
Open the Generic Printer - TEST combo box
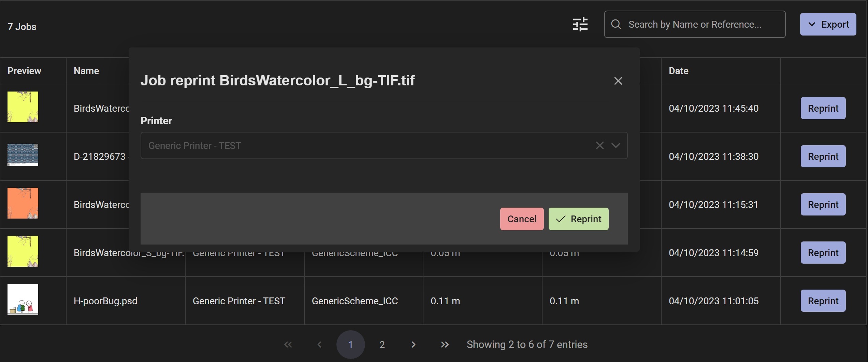[x=384, y=145]
